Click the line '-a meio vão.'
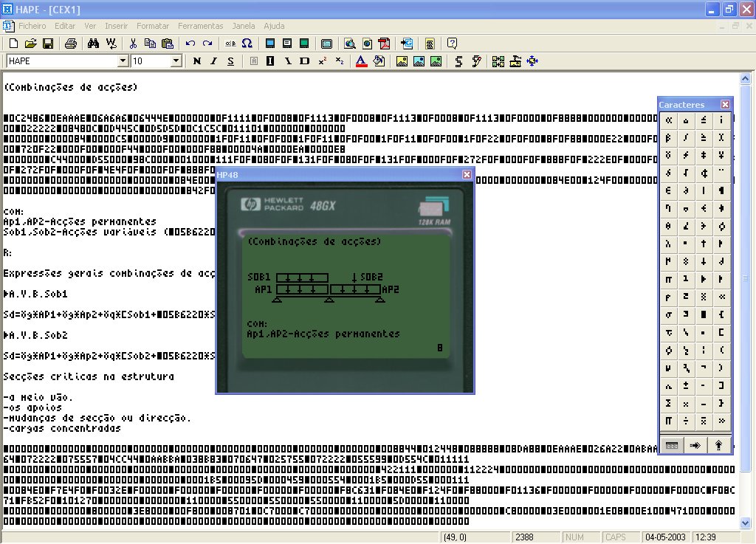Image resolution: width=756 pixels, height=544 pixels. [38, 397]
